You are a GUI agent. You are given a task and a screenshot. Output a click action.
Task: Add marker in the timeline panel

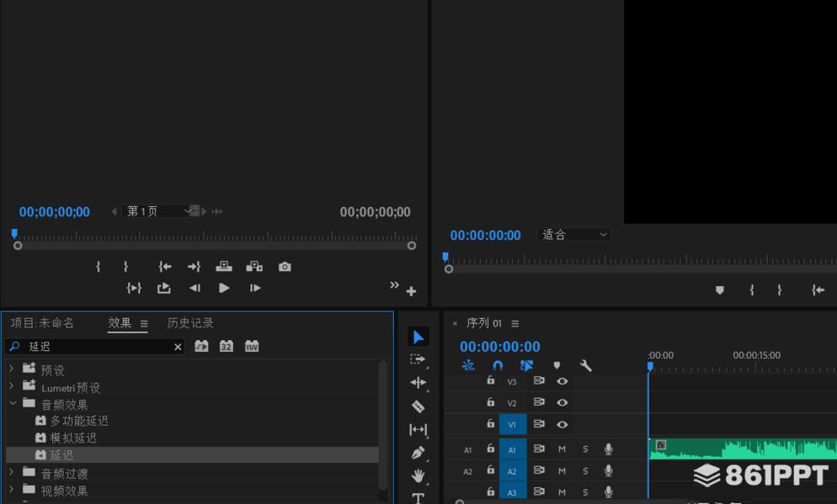557,365
